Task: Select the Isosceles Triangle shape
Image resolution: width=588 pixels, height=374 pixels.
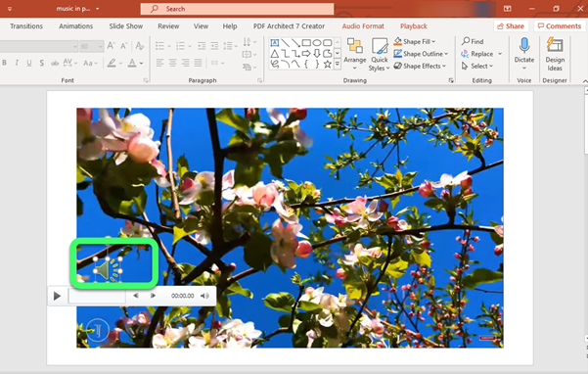Action: coord(275,54)
